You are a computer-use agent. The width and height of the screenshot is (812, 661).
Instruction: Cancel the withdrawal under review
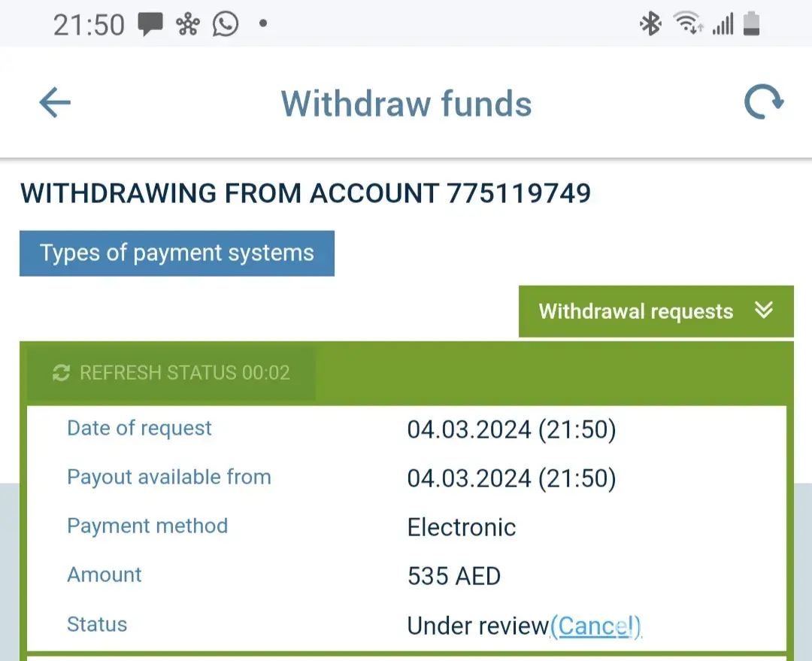(595, 626)
